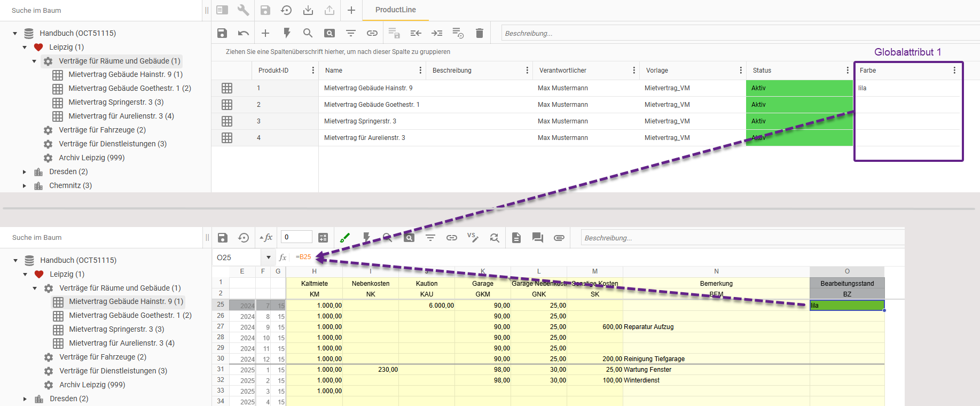Click the VS compare edit icon
The height and width of the screenshot is (406, 980).
pyautogui.click(x=473, y=237)
